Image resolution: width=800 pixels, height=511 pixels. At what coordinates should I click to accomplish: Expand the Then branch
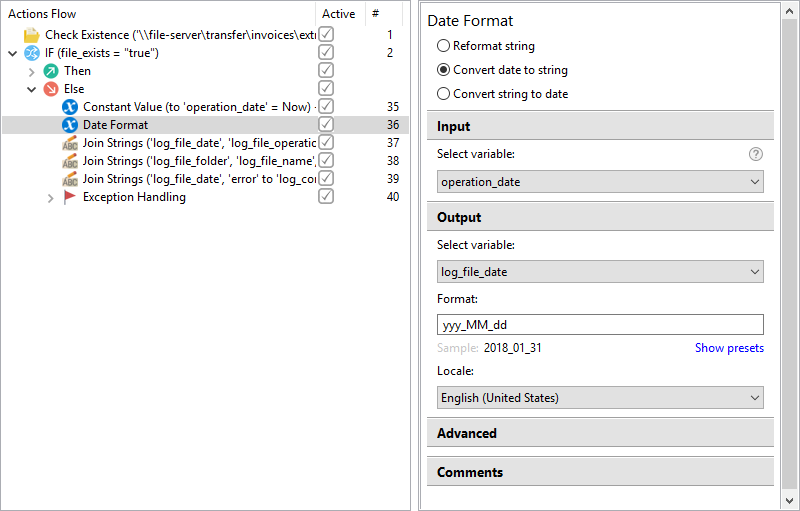click(32, 72)
